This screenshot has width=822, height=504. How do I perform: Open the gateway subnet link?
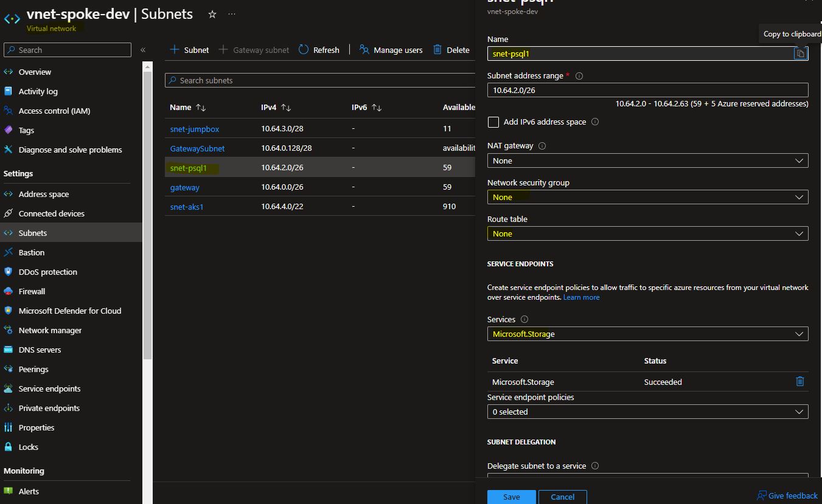coord(185,187)
